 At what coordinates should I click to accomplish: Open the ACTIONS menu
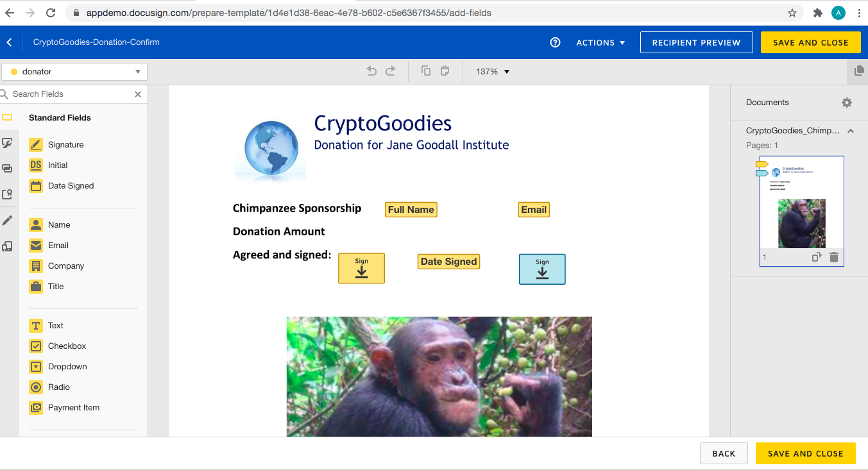600,43
